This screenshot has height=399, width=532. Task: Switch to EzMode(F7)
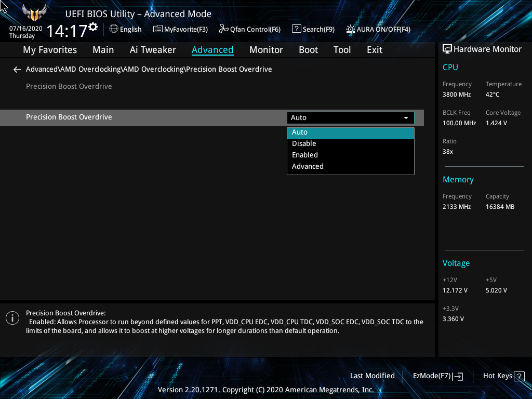437,376
